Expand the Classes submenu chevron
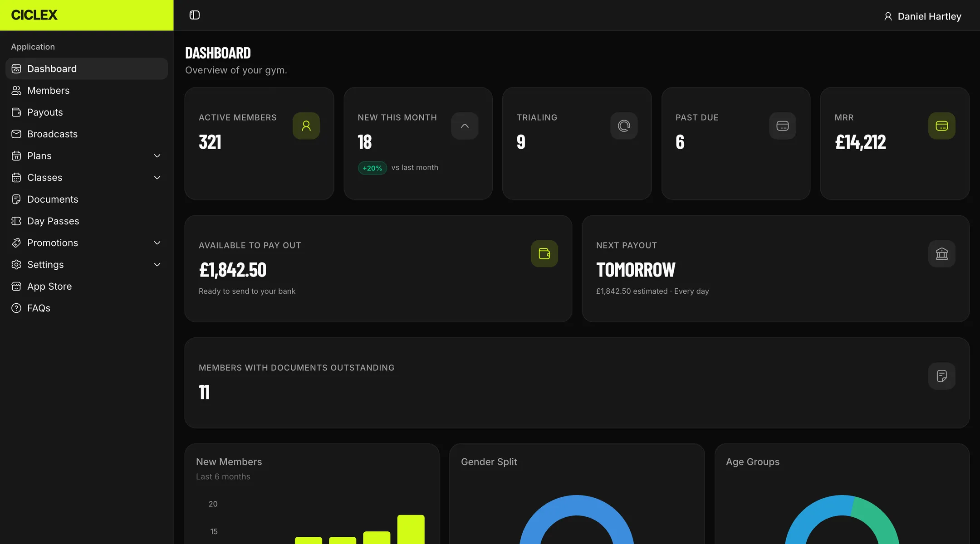The height and width of the screenshot is (544, 980). (157, 177)
